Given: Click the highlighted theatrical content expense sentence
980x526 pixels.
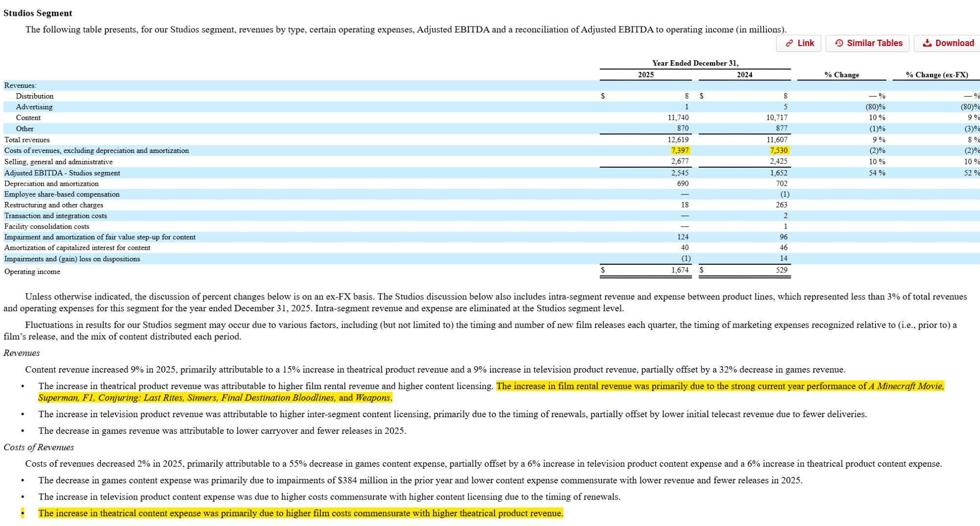Looking at the screenshot, I should (x=300, y=513).
